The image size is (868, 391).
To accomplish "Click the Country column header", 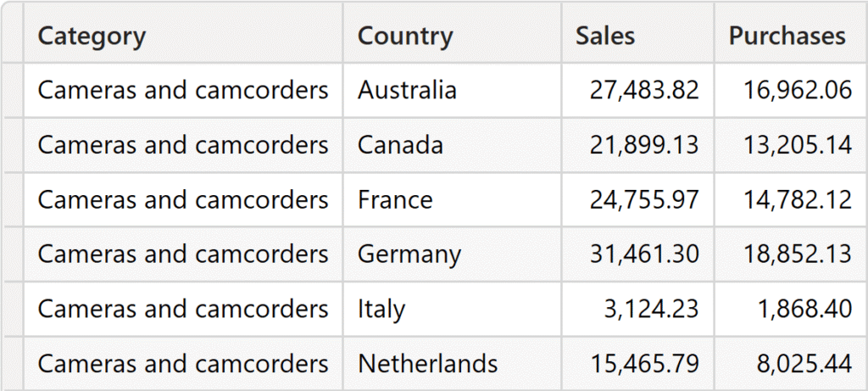I will pyautogui.click(x=405, y=36).
